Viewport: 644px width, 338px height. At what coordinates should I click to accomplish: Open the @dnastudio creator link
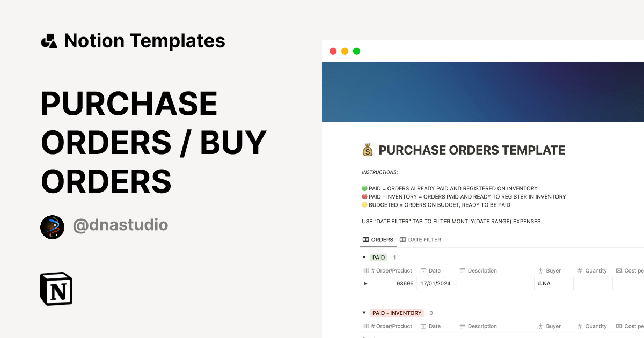(120, 225)
